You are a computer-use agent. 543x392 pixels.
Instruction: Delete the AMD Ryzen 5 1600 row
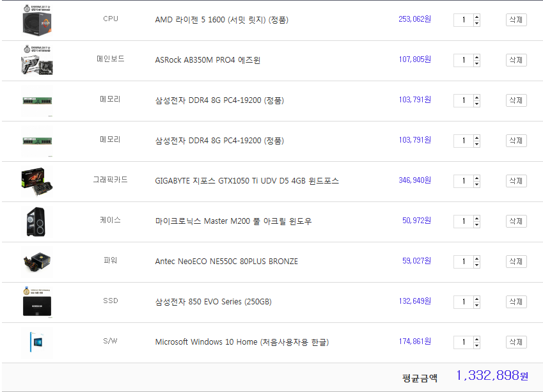pyautogui.click(x=515, y=20)
